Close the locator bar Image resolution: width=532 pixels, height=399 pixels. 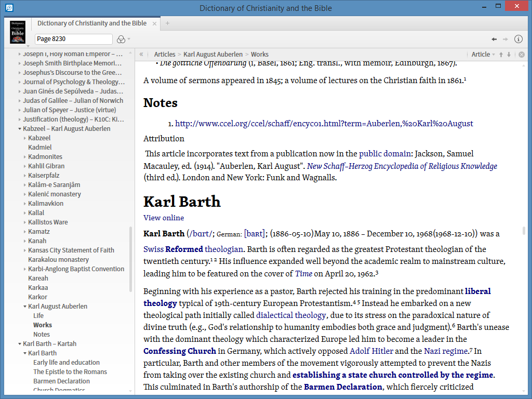coord(522,54)
